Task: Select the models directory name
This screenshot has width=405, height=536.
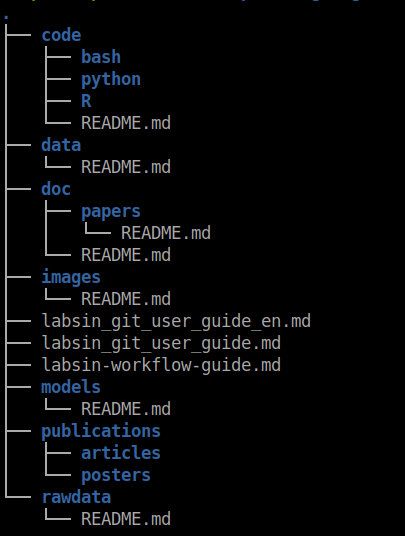Action: tap(71, 387)
